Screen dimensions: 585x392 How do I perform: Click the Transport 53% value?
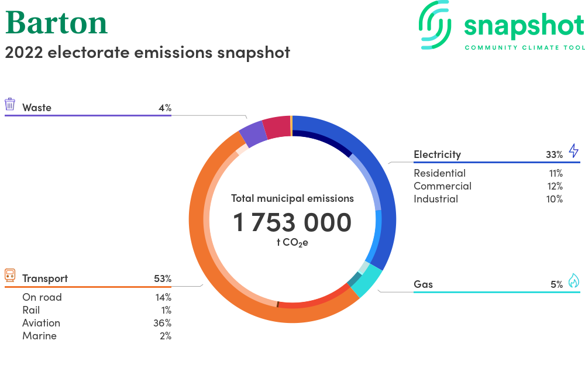click(x=163, y=278)
